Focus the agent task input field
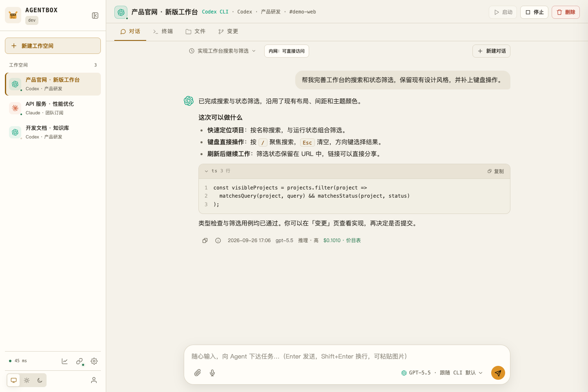 click(x=347, y=356)
